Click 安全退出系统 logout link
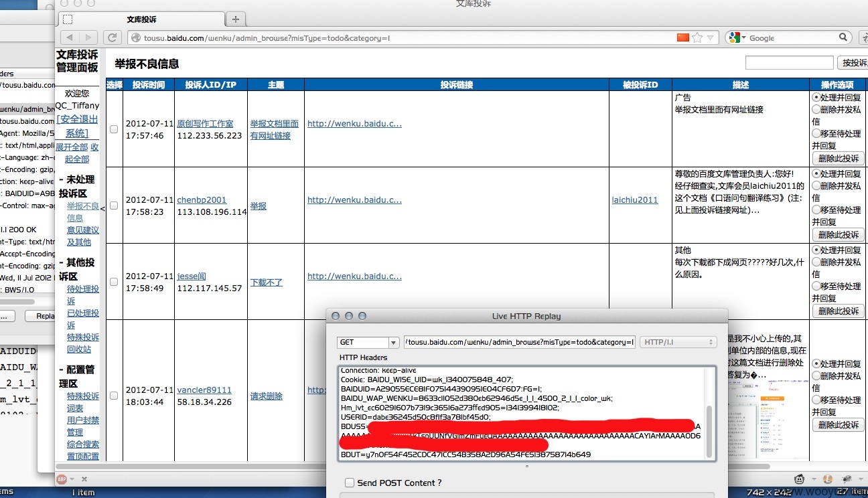Image resolution: width=868 pixels, height=498 pixels. 77,126
